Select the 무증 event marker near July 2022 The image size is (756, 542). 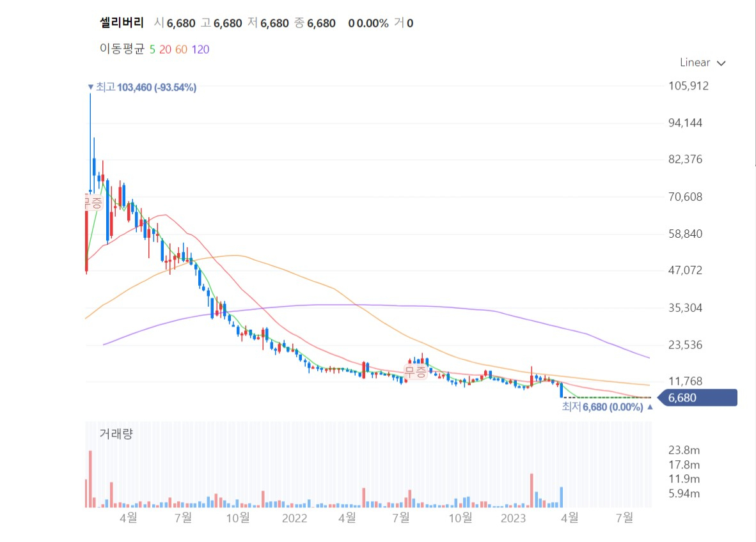click(415, 371)
